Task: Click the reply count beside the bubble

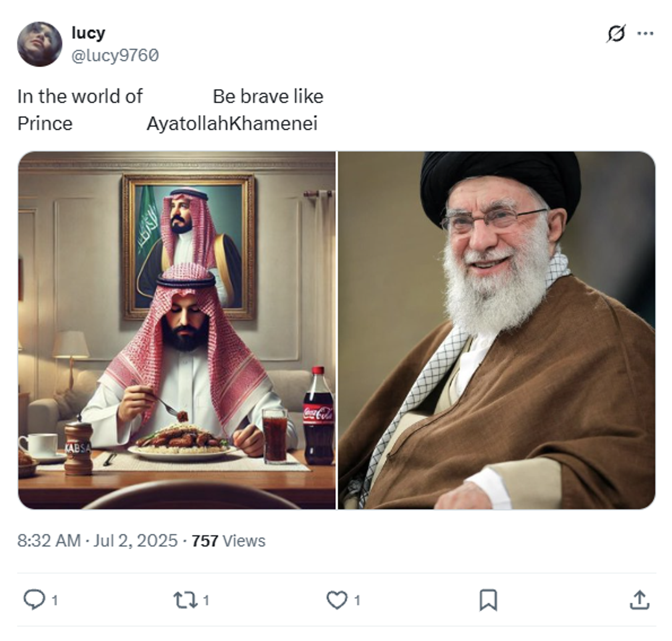Action: click(x=55, y=600)
